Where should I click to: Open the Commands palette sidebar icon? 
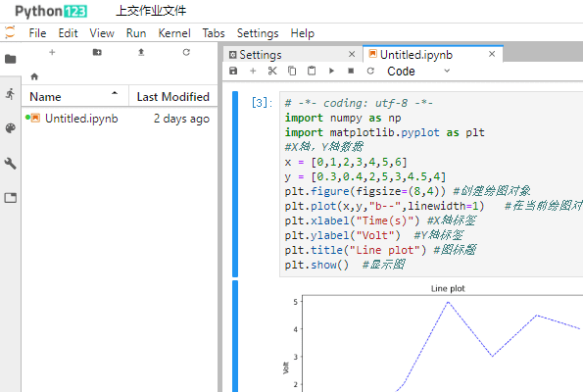point(11,128)
